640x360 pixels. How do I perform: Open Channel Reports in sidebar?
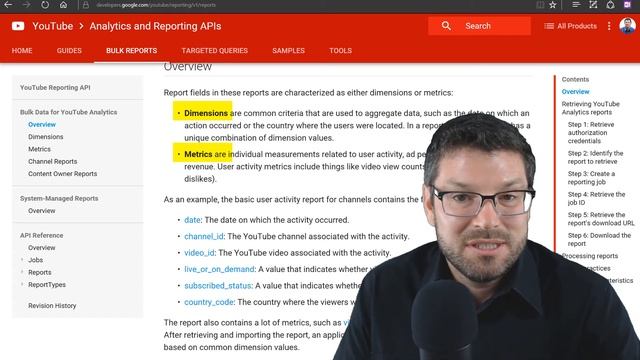[53, 161]
